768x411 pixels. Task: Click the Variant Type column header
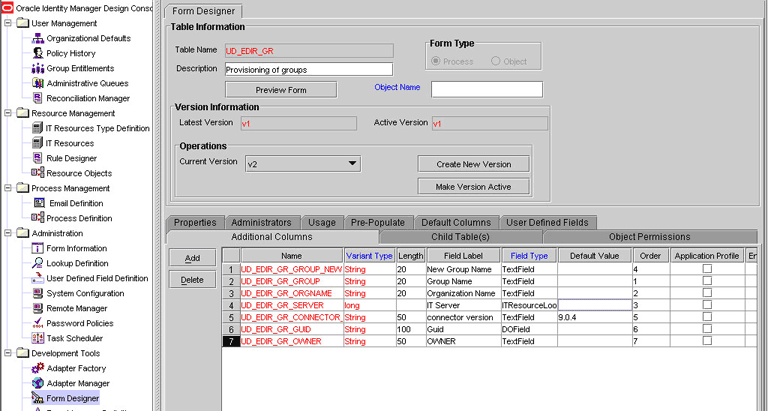[369, 256]
